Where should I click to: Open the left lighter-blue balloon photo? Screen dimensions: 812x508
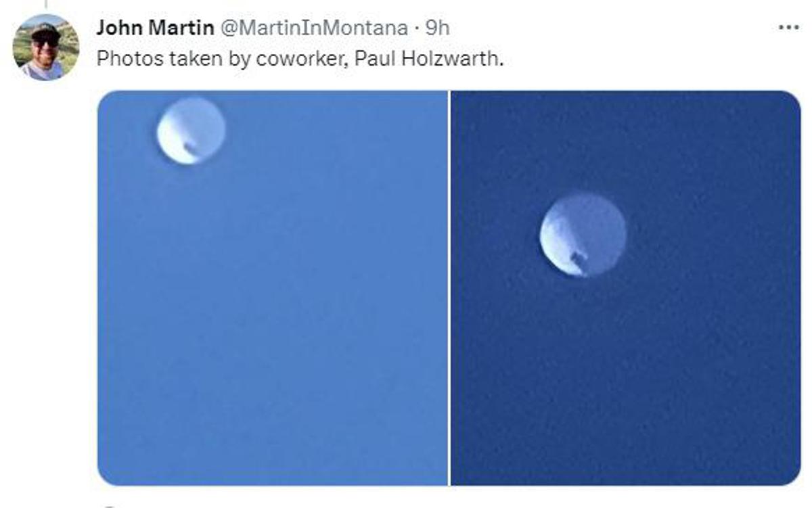273,287
